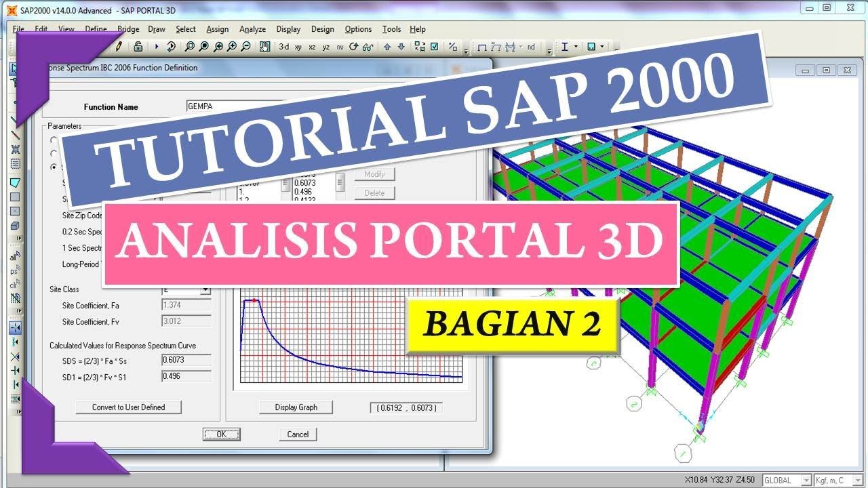Click the Draw Rectangular Area tool icon
Image resolution: width=868 pixels, height=488 pixels.
15,197
